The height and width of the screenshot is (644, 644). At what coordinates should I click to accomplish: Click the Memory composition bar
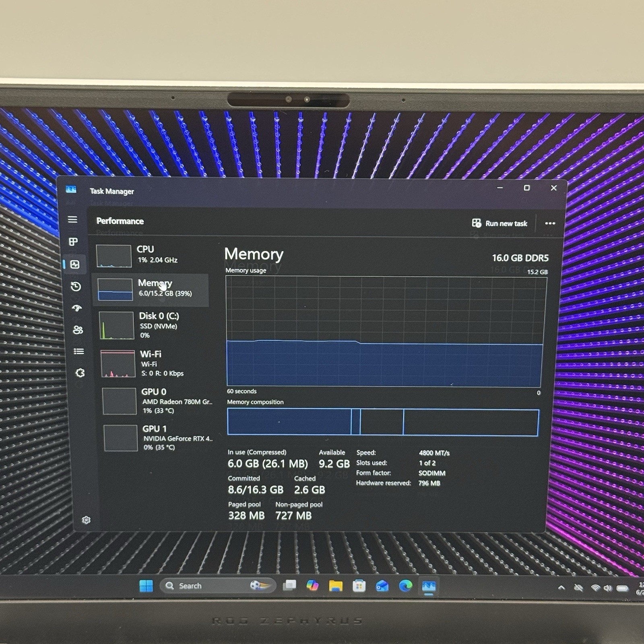[383, 422]
